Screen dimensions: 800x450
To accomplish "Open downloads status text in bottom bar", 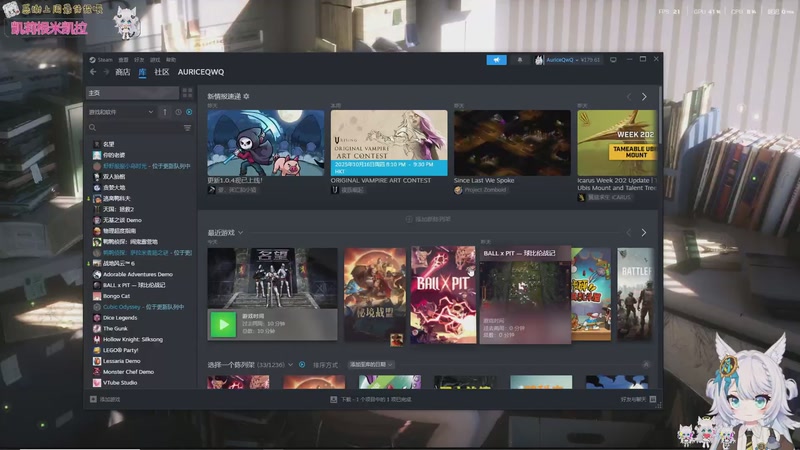I will pos(376,399).
